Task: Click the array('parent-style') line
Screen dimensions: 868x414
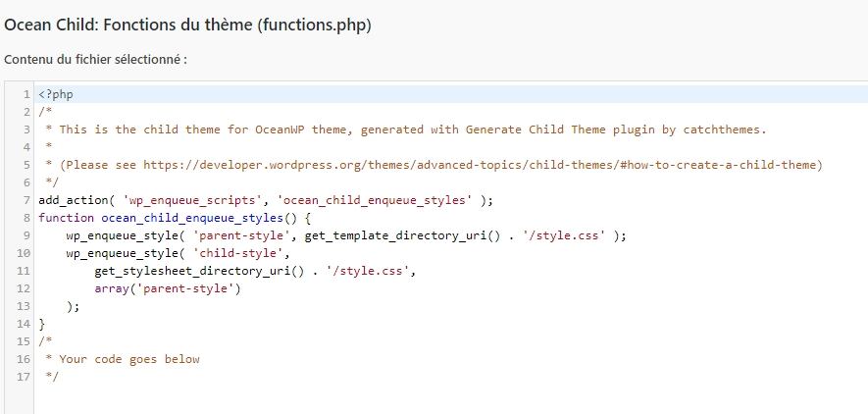Action: click(x=168, y=288)
